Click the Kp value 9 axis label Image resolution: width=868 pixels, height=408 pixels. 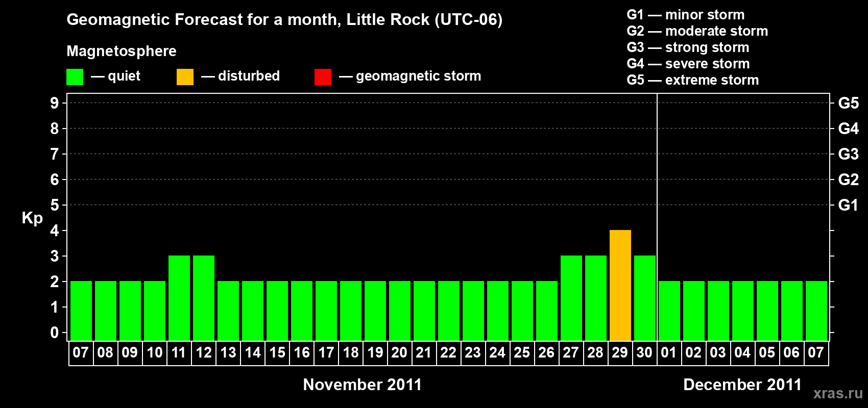coord(55,103)
